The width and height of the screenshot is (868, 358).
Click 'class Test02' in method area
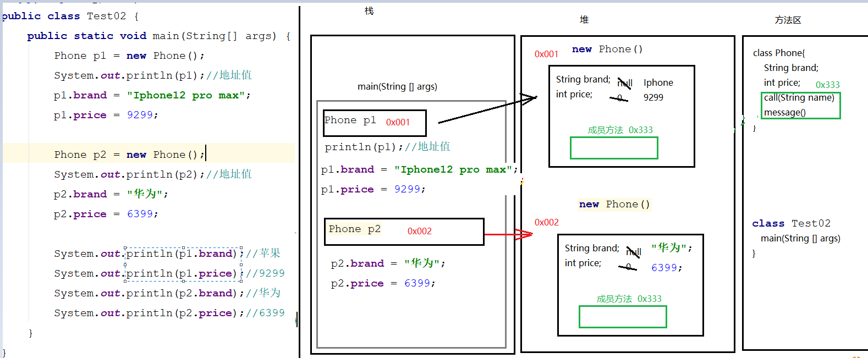[792, 223]
